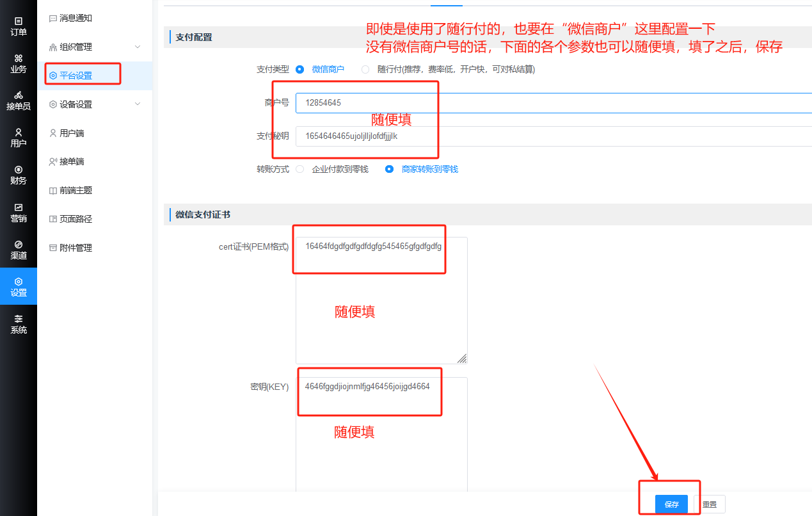812x516 pixels.
Task: Open the 系统 system section
Action: 19,323
